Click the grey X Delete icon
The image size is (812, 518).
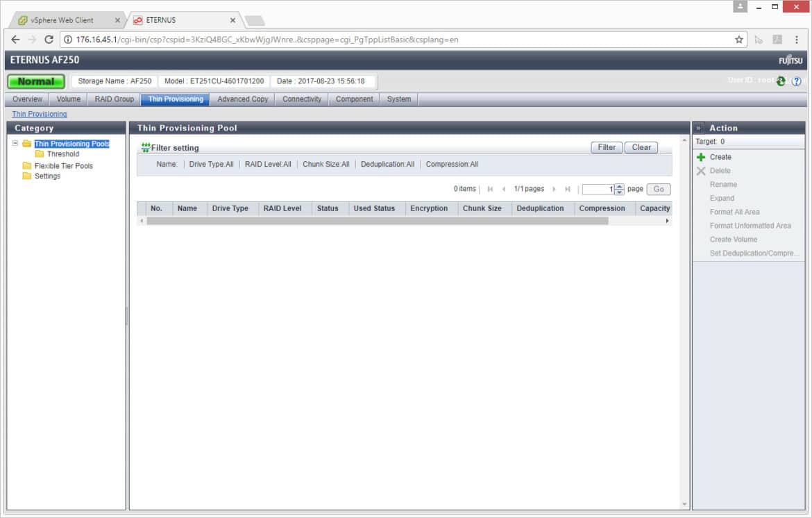tap(701, 171)
